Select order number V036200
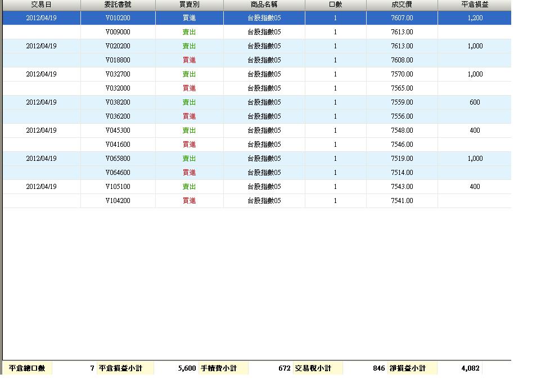The width and height of the screenshot is (550, 392). click(x=118, y=116)
